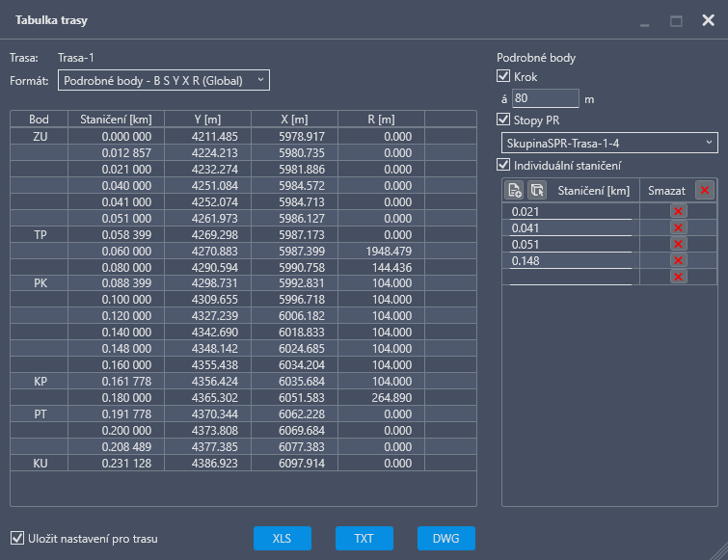
Task: Delete the 0.148 stationing row
Action: pyautogui.click(x=677, y=260)
